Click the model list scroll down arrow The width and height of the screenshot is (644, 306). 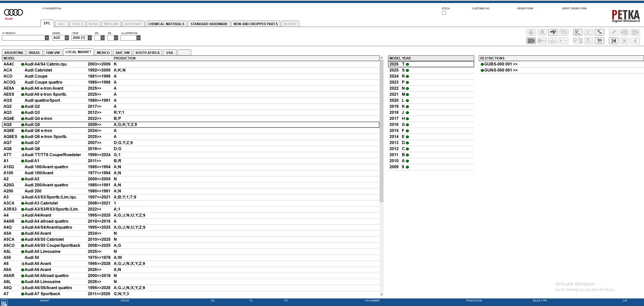[x=381, y=294]
